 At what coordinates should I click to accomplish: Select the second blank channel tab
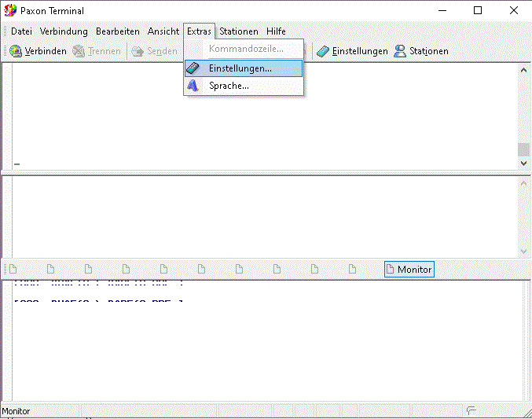pos(50,270)
